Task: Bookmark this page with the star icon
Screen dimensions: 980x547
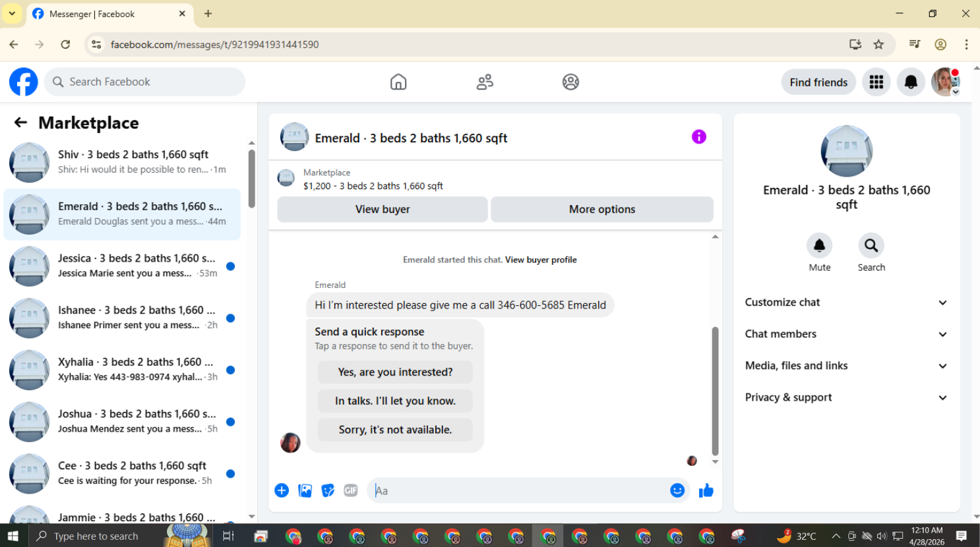Action: pos(878,44)
